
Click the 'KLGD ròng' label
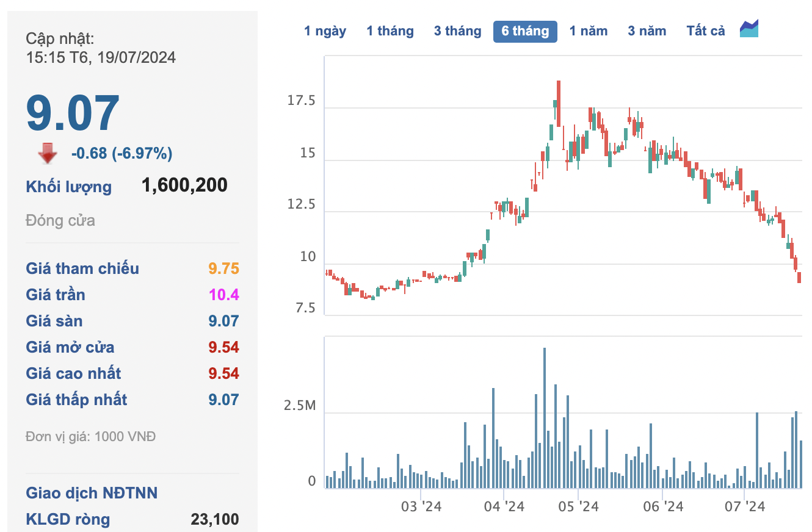point(68,519)
